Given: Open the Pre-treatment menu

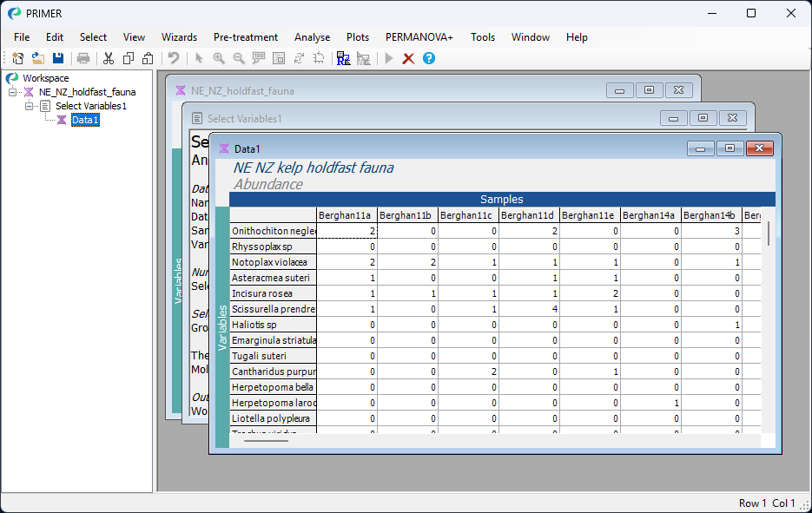Looking at the screenshot, I should (247, 37).
